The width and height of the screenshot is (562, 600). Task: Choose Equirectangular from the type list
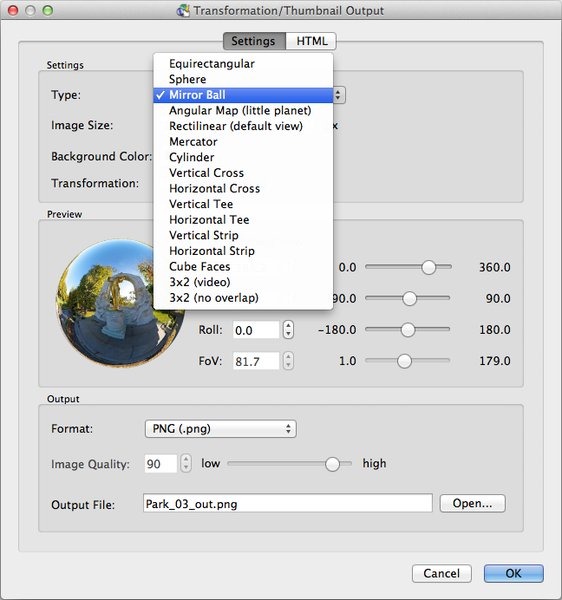coord(243,64)
